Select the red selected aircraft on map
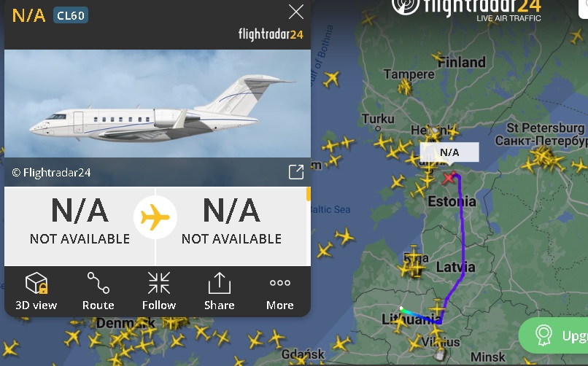Image resolution: width=588 pixels, height=366 pixels. pyautogui.click(x=449, y=178)
